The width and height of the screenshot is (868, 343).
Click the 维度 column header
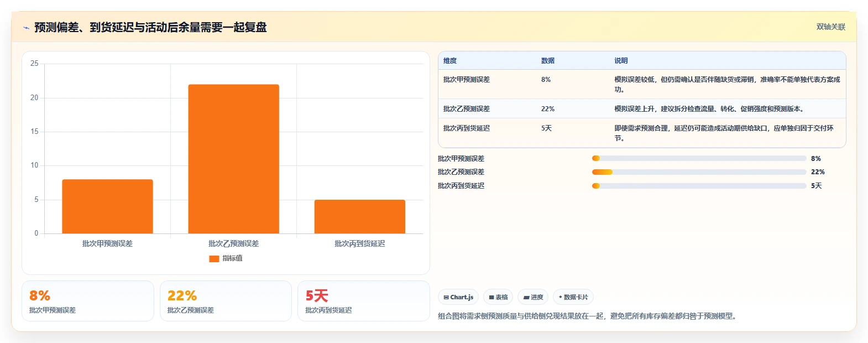tap(450, 61)
